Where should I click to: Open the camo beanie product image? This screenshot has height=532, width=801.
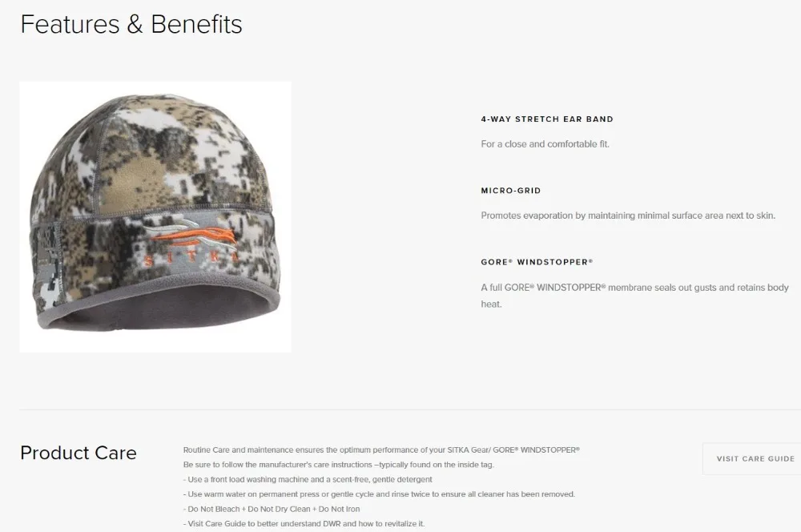pos(155,216)
